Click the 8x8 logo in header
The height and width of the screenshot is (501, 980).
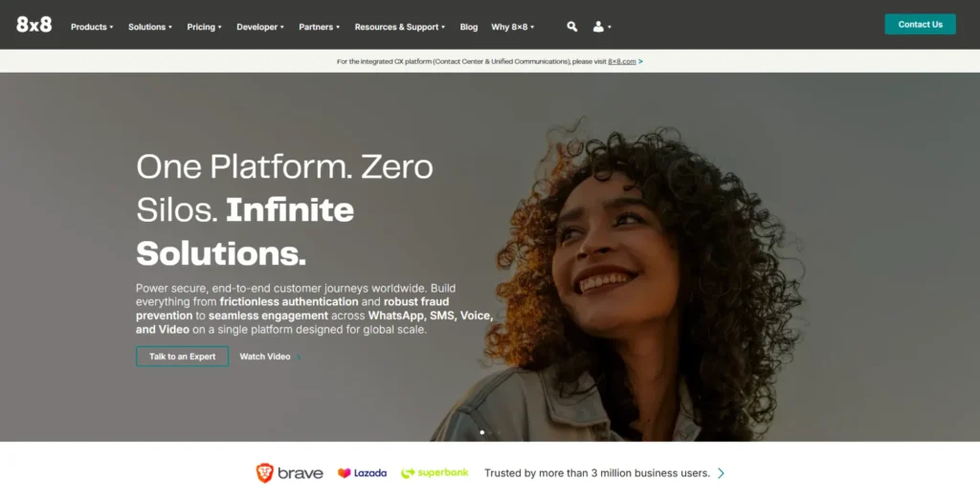click(x=33, y=25)
